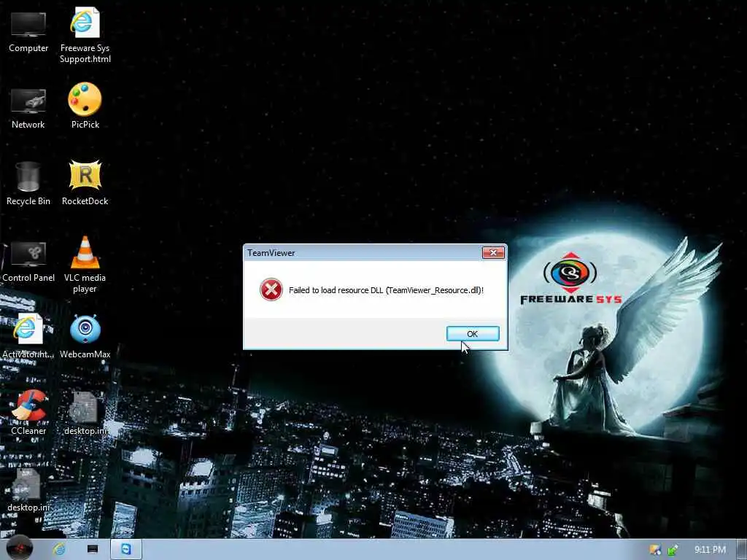Select the RocketDock shortcut
Screen dimensions: 747x560
tap(85, 183)
